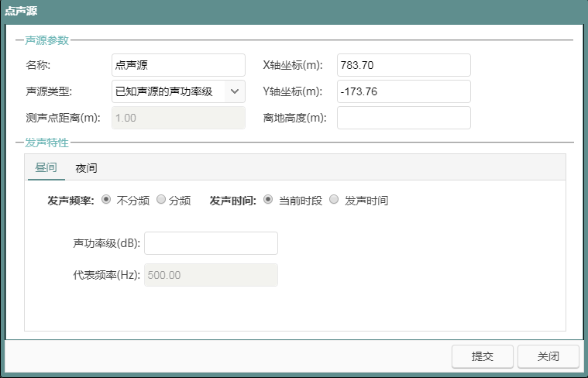
Task: Click the empty 离地高度 input box
Action: (404, 118)
